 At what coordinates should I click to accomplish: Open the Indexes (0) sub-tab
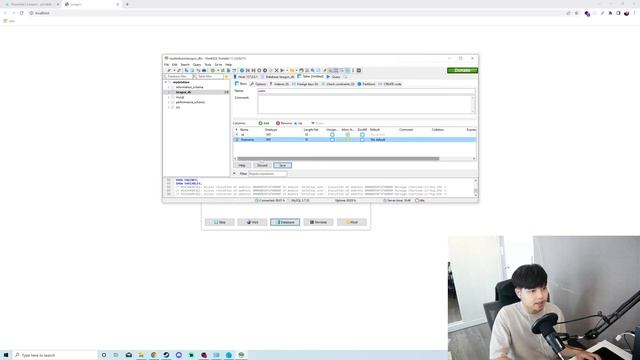(279, 84)
